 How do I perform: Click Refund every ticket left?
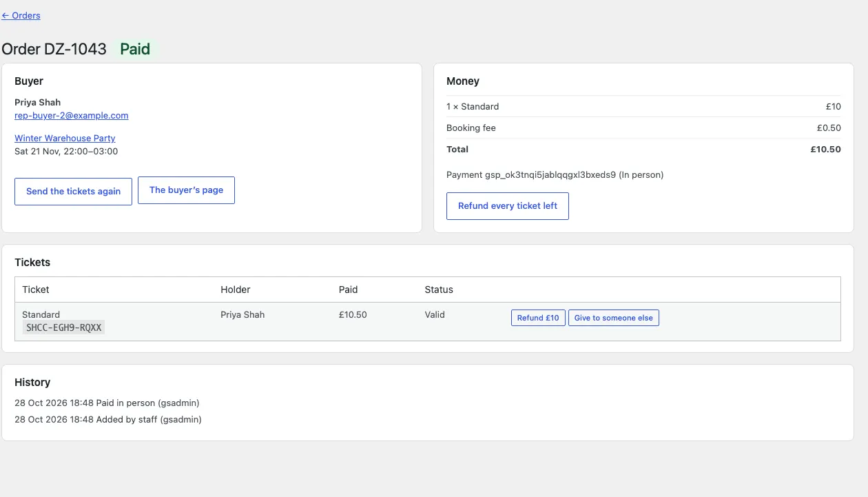pyautogui.click(x=508, y=206)
